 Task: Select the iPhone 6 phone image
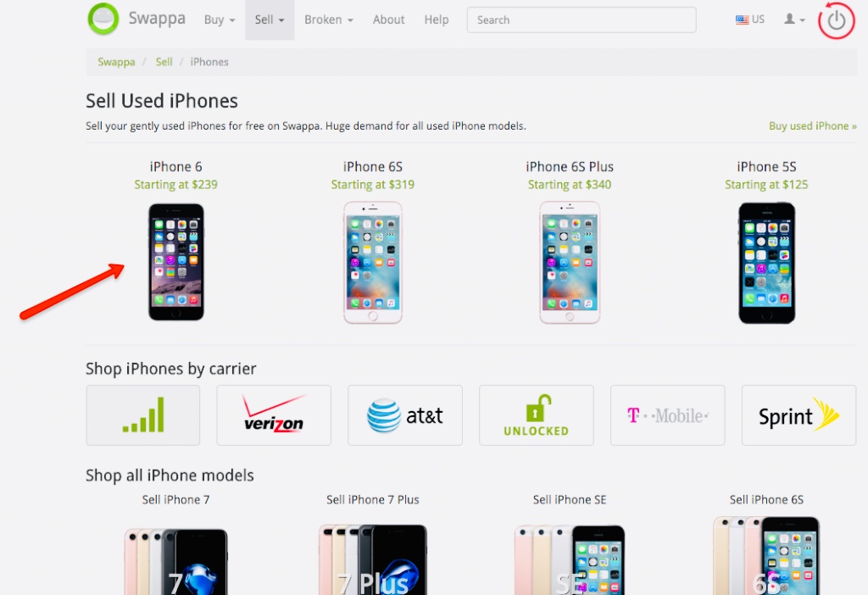click(x=176, y=262)
